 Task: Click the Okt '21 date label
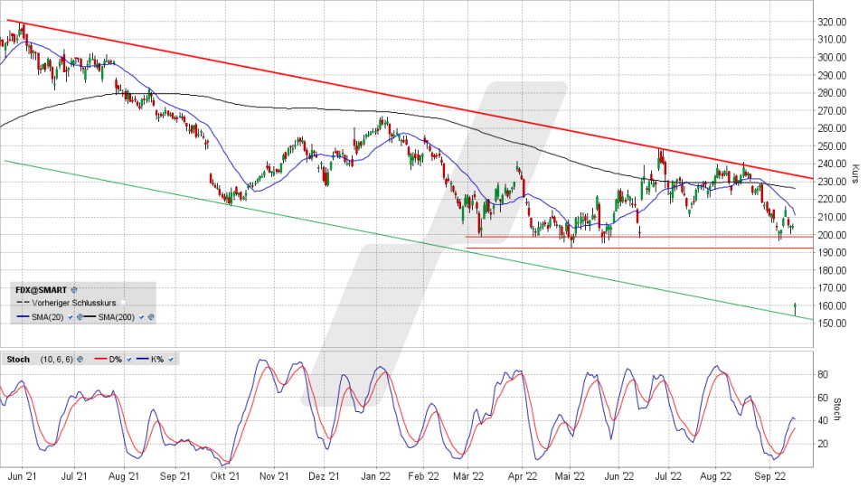(x=225, y=476)
